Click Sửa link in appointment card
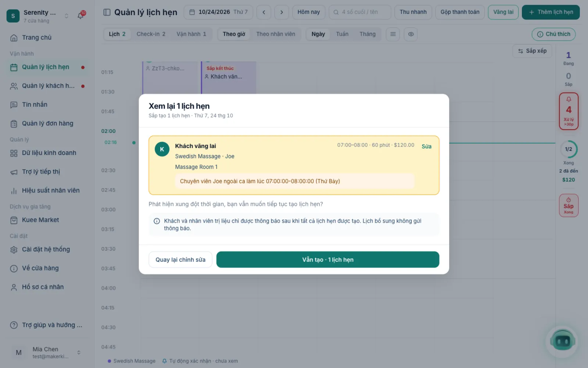 tap(426, 146)
